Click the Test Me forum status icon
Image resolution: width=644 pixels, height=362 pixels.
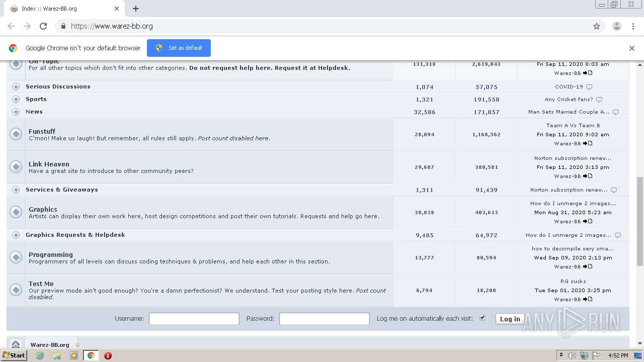(x=16, y=290)
